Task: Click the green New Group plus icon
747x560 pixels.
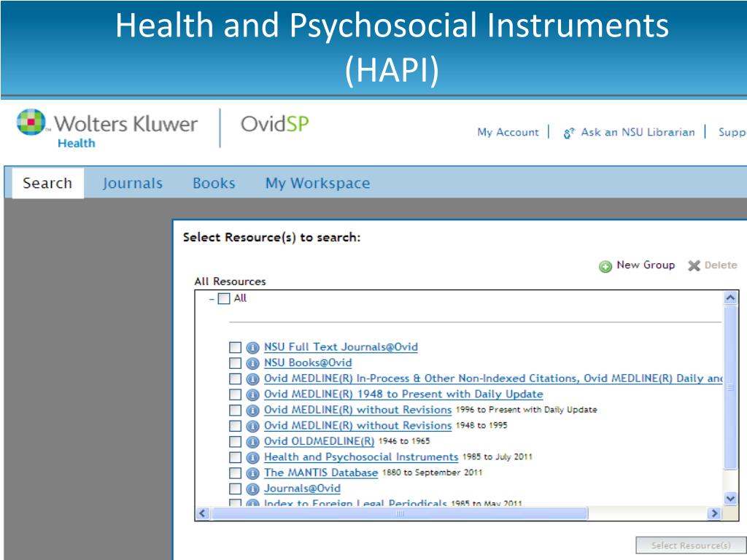Action: [x=605, y=266]
